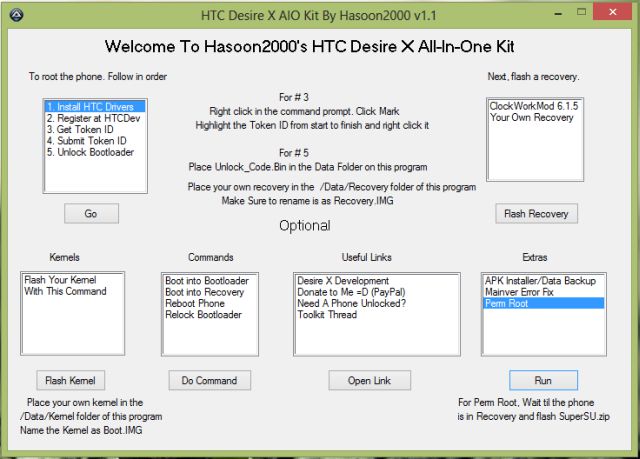
Task: Select 'Boot into Bootloader' command
Action: 210,281
